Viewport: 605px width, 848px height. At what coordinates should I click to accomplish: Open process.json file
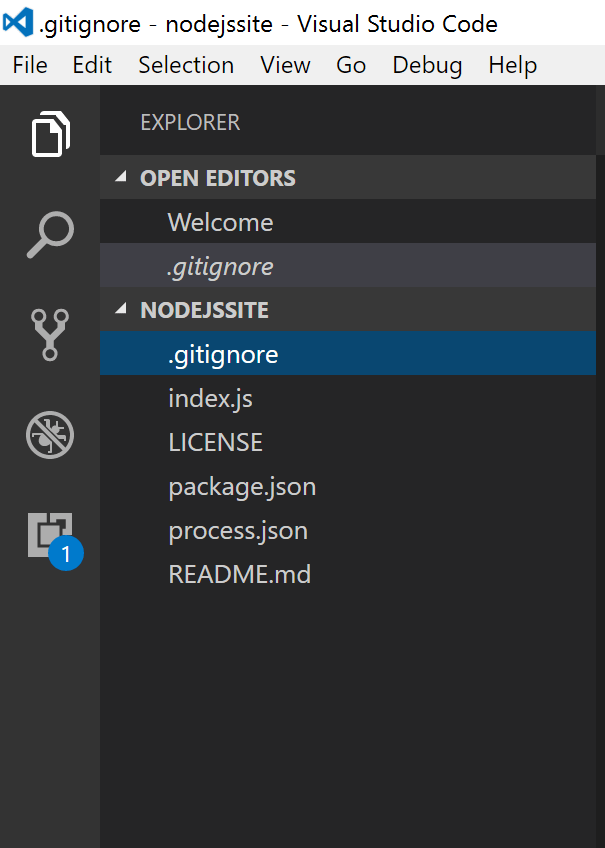tap(348, 529)
